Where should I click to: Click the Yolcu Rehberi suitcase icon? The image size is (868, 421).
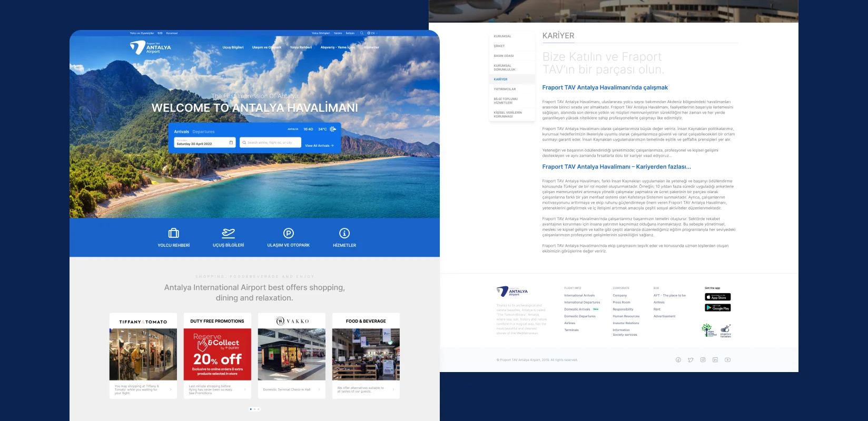tap(174, 233)
